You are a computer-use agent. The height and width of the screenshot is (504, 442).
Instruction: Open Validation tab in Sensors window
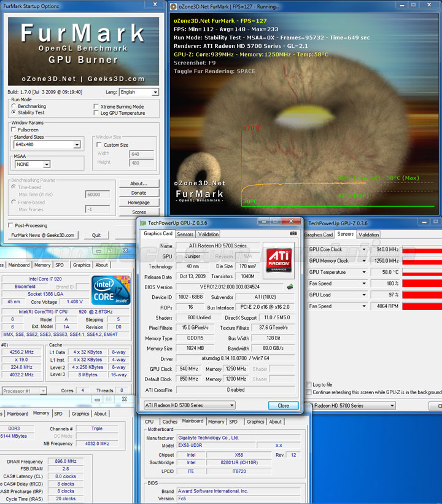(x=369, y=235)
